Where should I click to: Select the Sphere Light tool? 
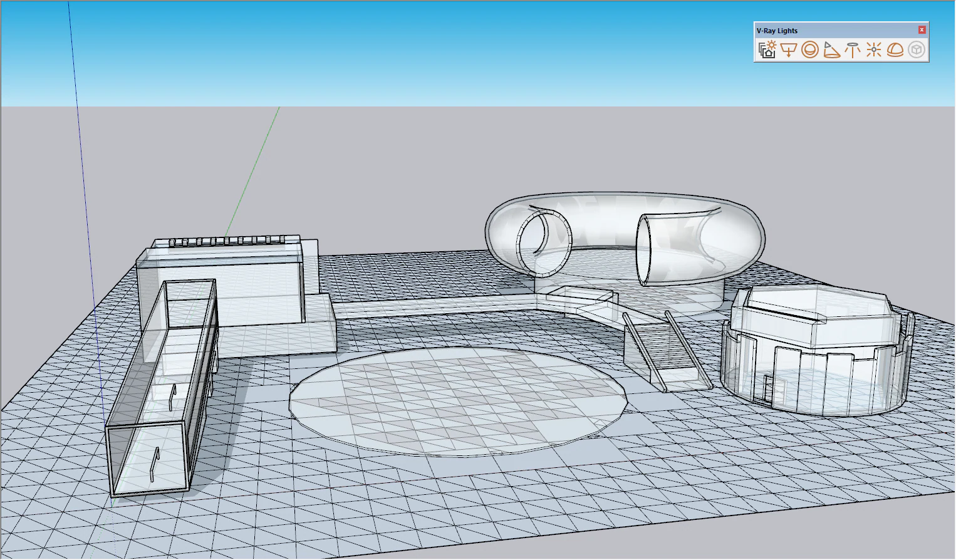[810, 50]
